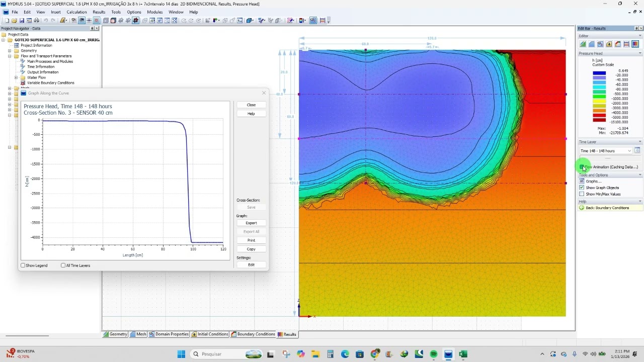
Task: Expand the Water Flow tree node
Action: [x=16, y=77]
